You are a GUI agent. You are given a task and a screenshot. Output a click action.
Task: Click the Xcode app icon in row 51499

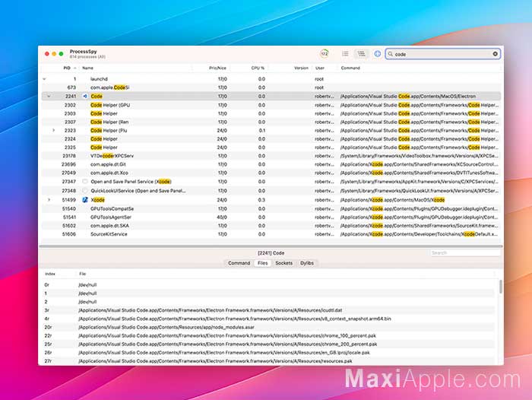point(85,200)
